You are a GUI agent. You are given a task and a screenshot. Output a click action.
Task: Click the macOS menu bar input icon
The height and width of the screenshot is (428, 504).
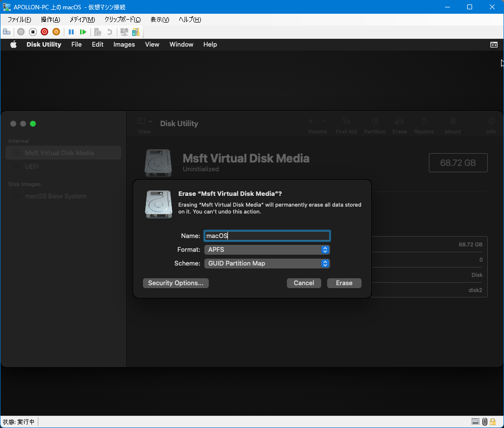point(494,45)
